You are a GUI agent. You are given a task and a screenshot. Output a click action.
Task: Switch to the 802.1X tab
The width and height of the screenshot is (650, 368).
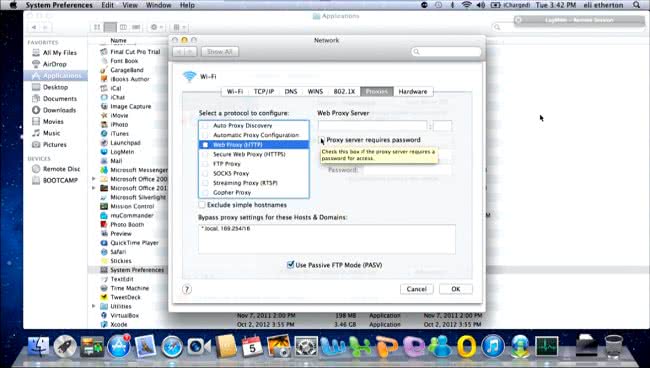344,92
